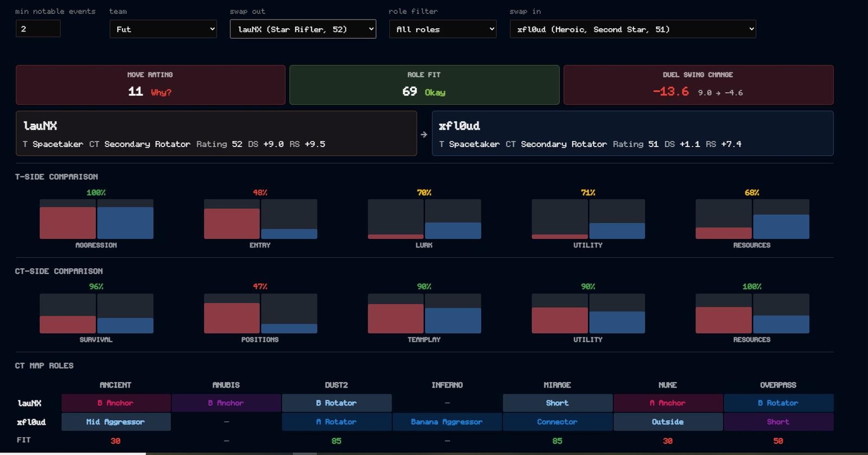Click the T-side Aggression comparison bar
868x455 pixels.
97,219
